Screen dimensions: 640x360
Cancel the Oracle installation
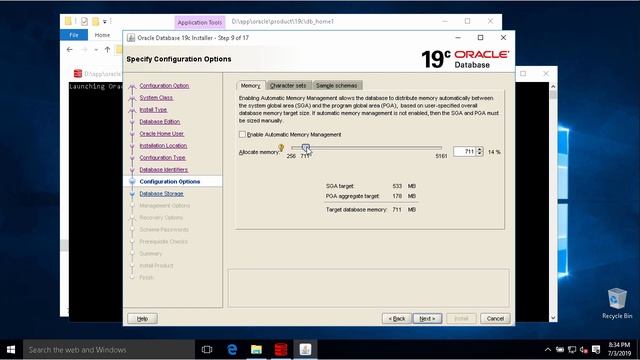point(495,318)
